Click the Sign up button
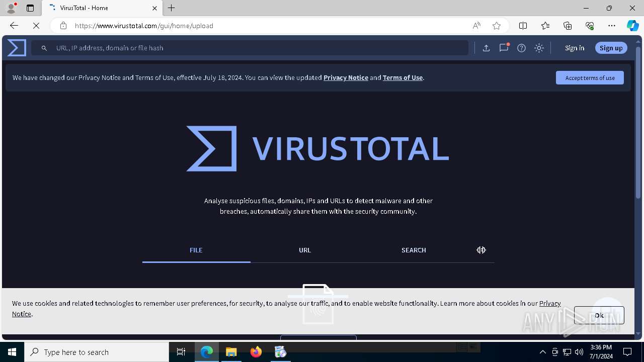 [611, 48]
